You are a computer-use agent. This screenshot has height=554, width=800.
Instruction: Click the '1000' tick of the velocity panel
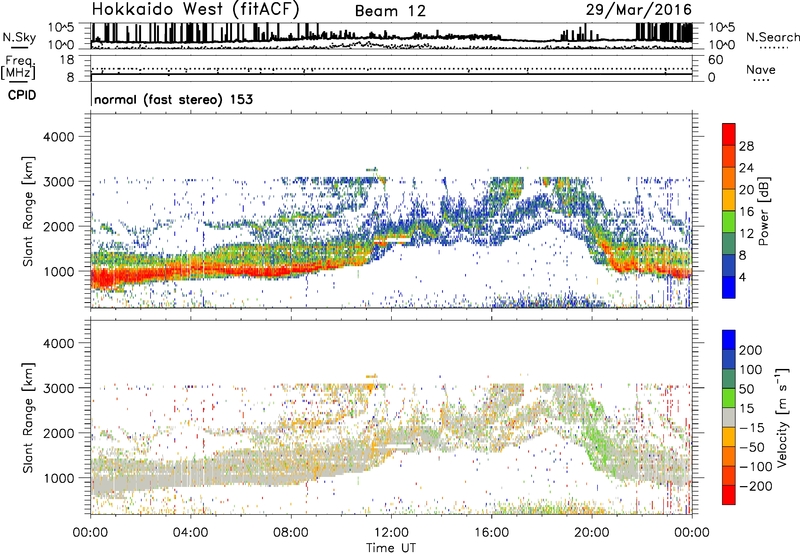tap(58, 478)
